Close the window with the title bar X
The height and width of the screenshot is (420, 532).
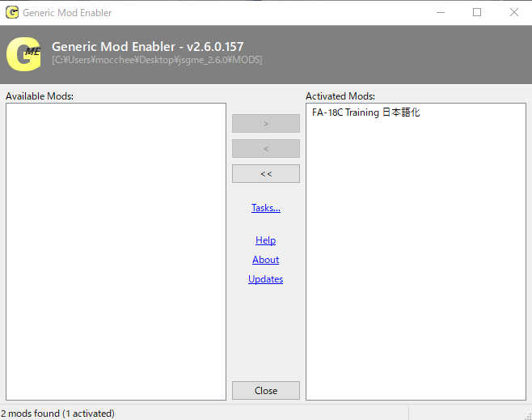pyautogui.click(x=513, y=13)
